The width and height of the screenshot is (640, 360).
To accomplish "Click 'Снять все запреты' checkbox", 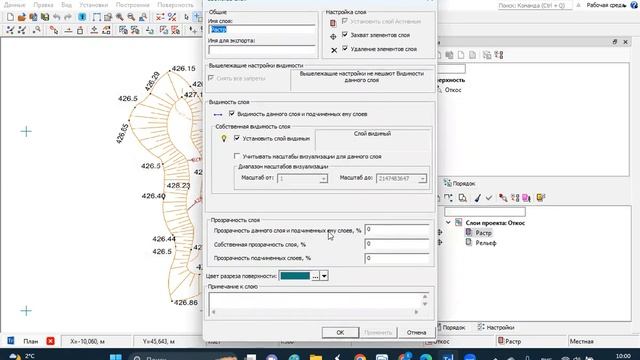I will (x=211, y=78).
